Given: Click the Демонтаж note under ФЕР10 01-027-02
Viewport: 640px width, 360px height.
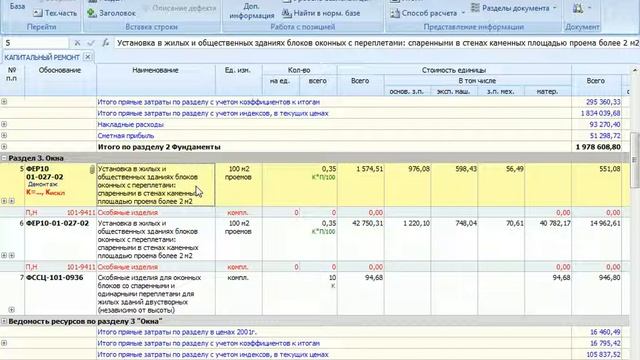Looking at the screenshot, I should coord(43,184).
